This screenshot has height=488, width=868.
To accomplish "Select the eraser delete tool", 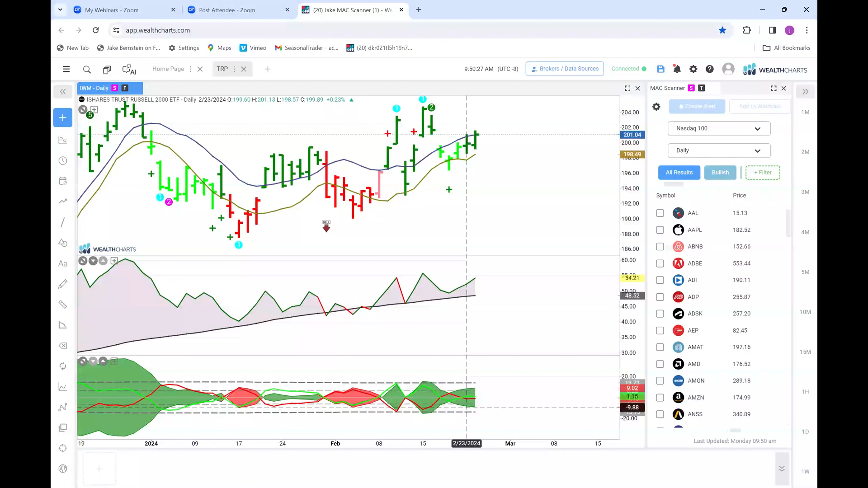I will point(63,346).
